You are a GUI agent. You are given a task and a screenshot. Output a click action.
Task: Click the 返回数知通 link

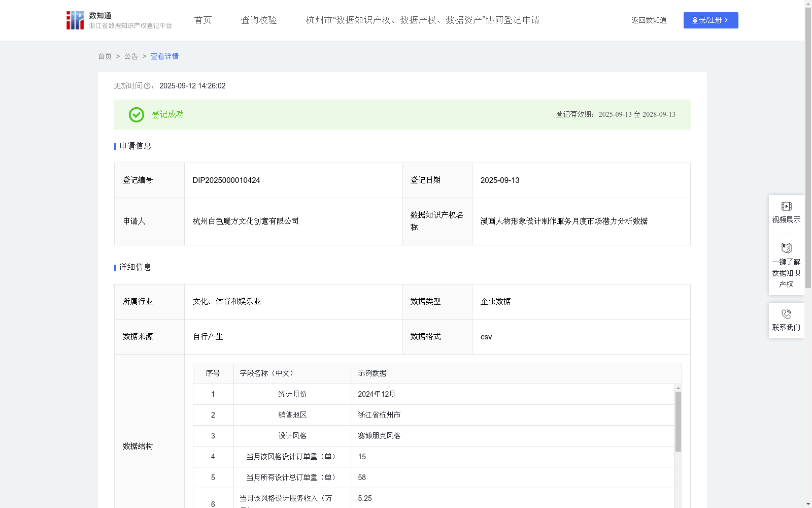pos(649,20)
